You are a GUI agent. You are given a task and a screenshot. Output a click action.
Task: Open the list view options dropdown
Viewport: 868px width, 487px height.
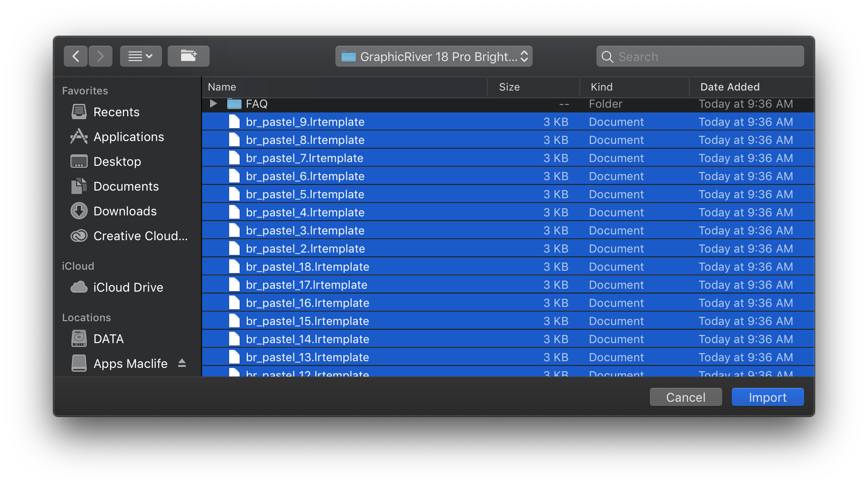[141, 56]
